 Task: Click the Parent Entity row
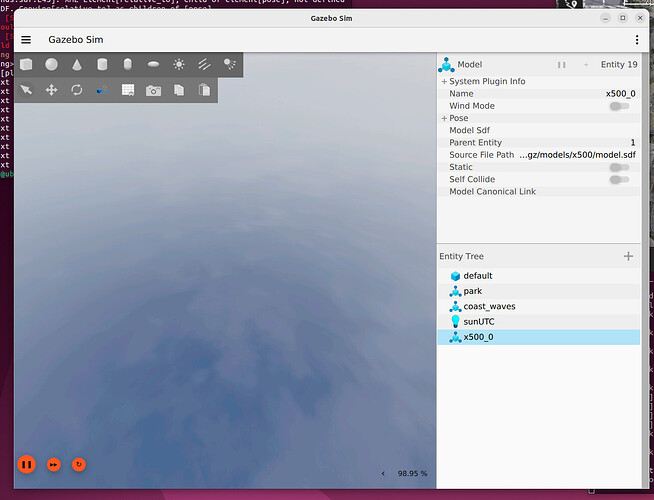pos(539,143)
